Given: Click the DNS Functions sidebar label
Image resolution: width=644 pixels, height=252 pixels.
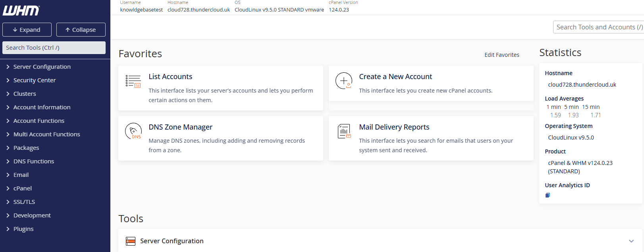Looking at the screenshot, I should (x=34, y=161).
